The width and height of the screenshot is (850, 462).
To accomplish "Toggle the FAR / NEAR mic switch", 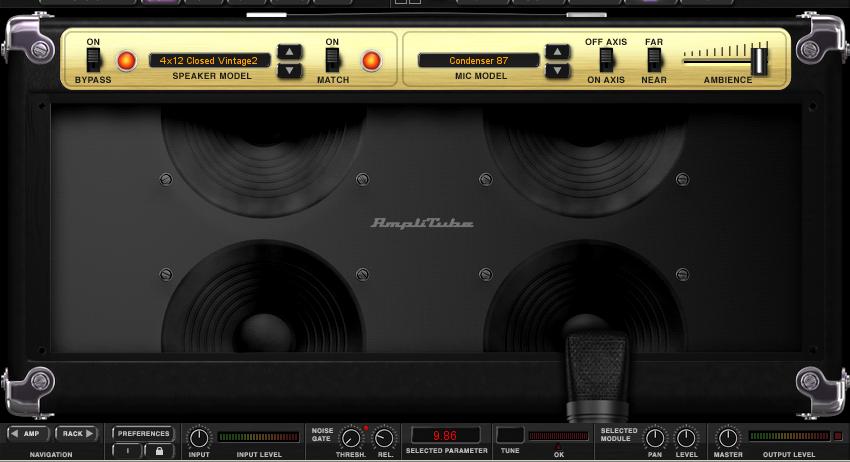I will pyautogui.click(x=654, y=60).
